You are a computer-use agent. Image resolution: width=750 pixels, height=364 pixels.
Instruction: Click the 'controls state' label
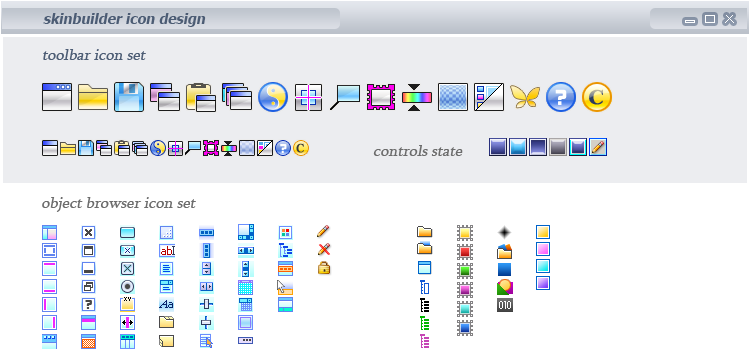418,151
